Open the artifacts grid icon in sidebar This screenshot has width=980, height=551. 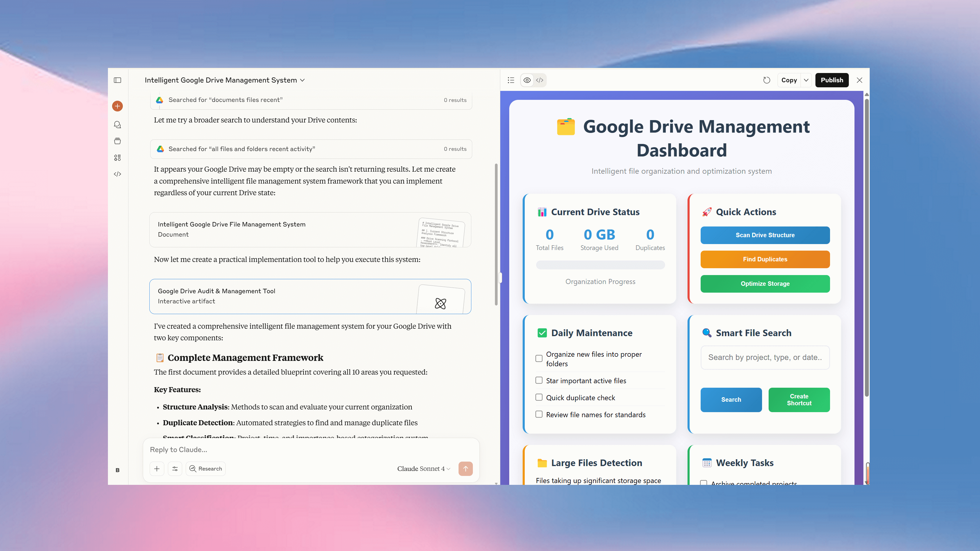(117, 157)
